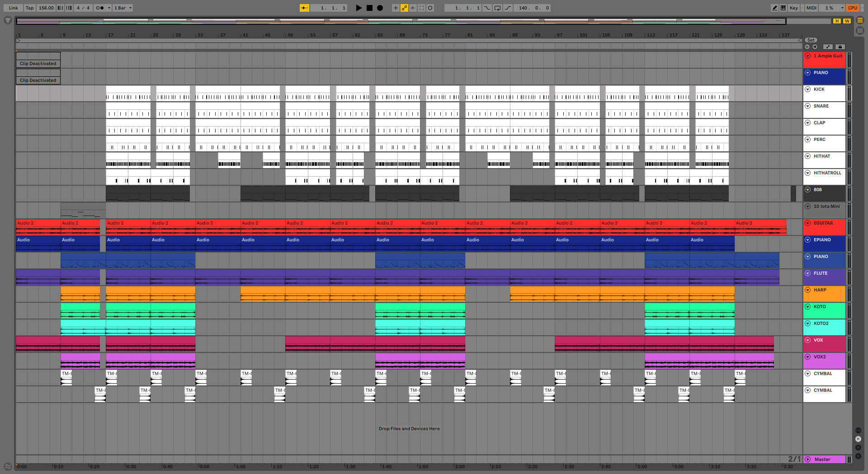Toggle the MIDI Map Mode switch
This screenshot has width=868, height=474.
811,8
